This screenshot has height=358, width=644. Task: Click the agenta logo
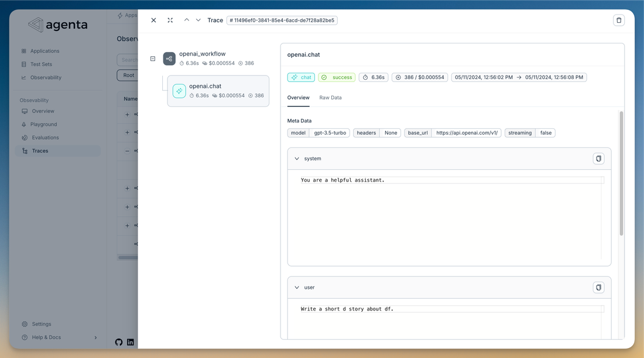point(58,25)
